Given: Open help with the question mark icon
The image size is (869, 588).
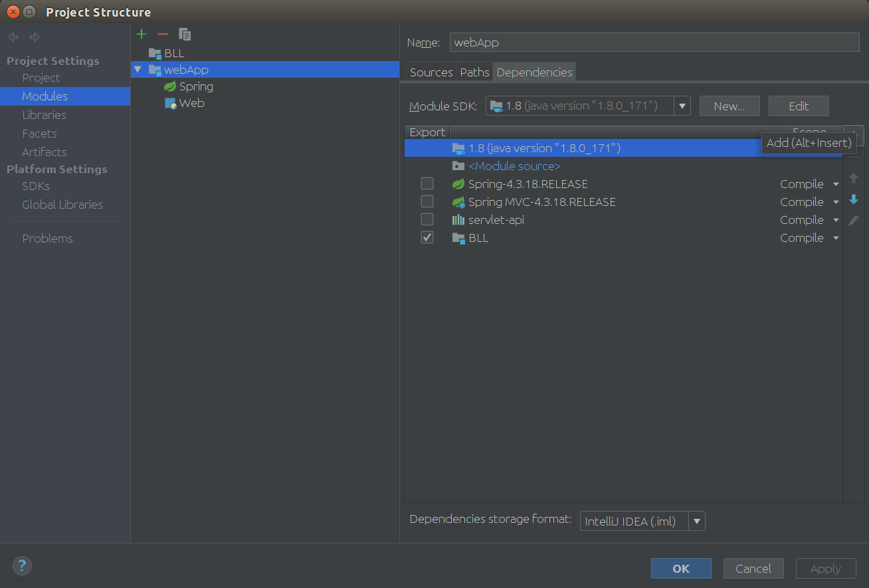Looking at the screenshot, I should [22, 566].
